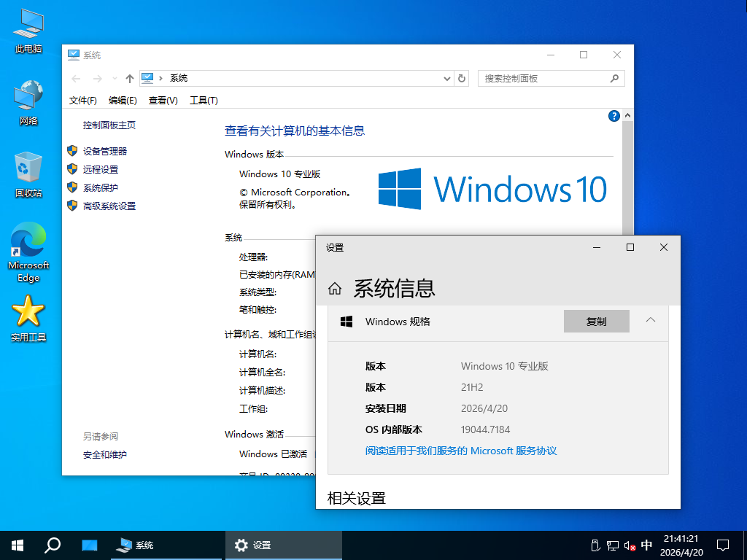Open taskbar search magnifier
Screen dimensions: 747x560
(x=53, y=545)
